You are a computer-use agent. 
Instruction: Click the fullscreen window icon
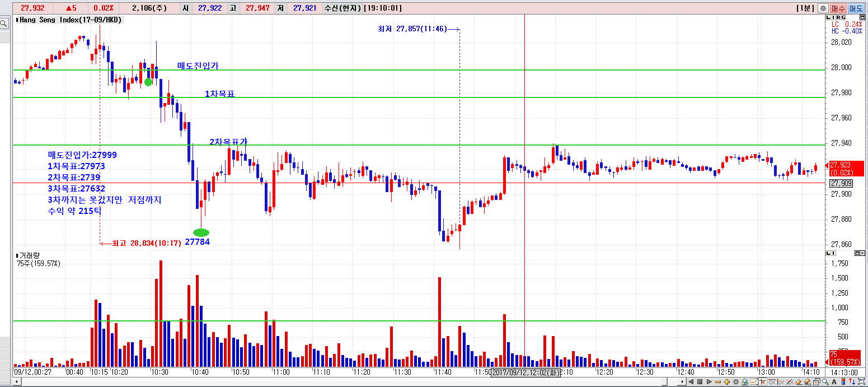(x=861, y=381)
